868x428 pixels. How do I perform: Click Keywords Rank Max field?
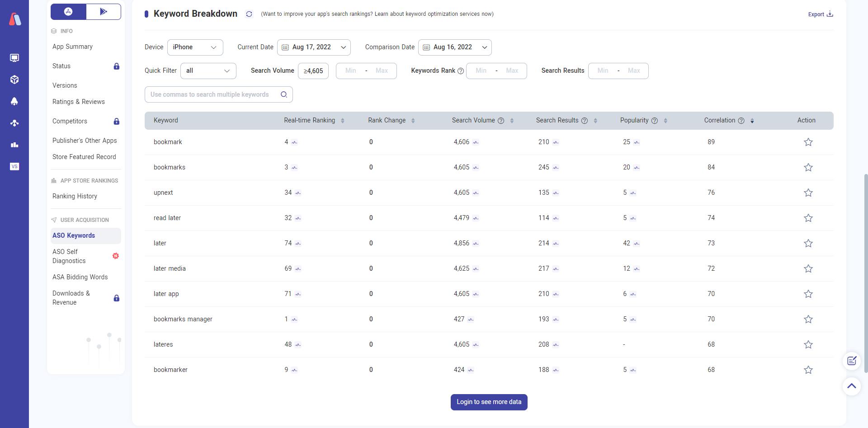(512, 71)
